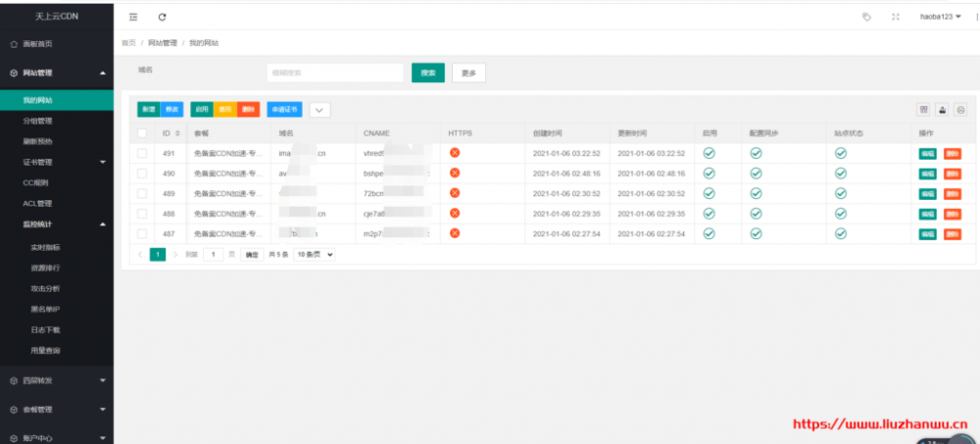Screen dimensions: 980x444
Task: Click the 域名 search input field
Action: [335, 73]
